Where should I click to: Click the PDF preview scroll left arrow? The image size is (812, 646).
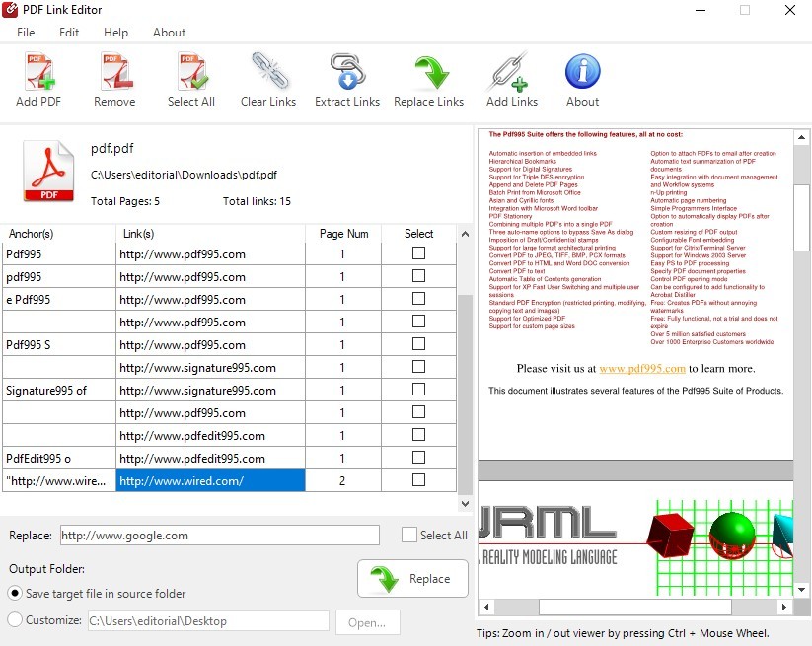coord(486,607)
